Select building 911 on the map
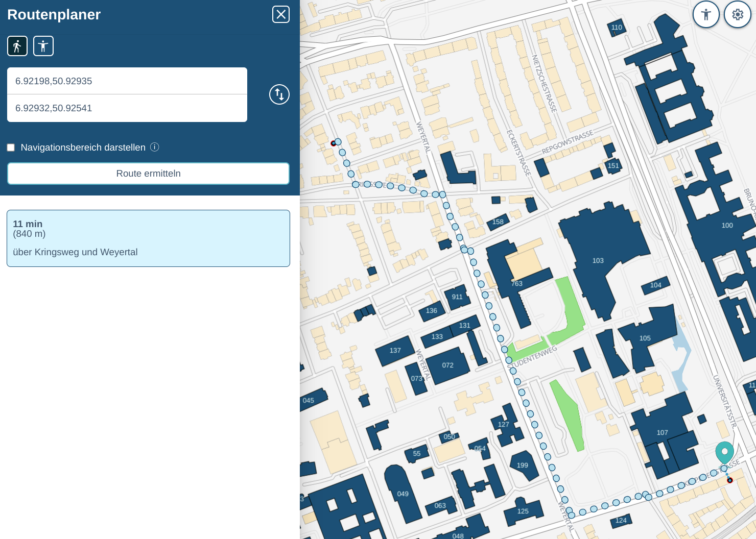The width and height of the screenshot is (756, 539). [457, 297]
